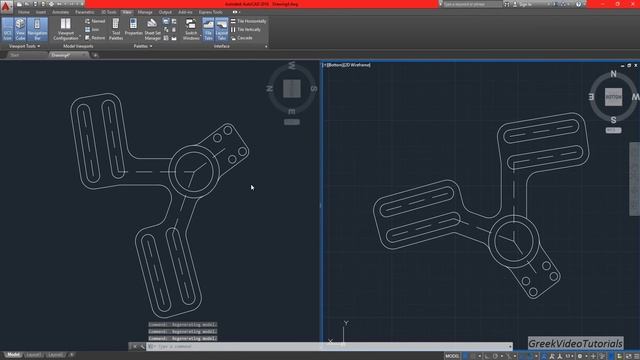
Task: Open the Help question mark icon
Action: (578, 4)
